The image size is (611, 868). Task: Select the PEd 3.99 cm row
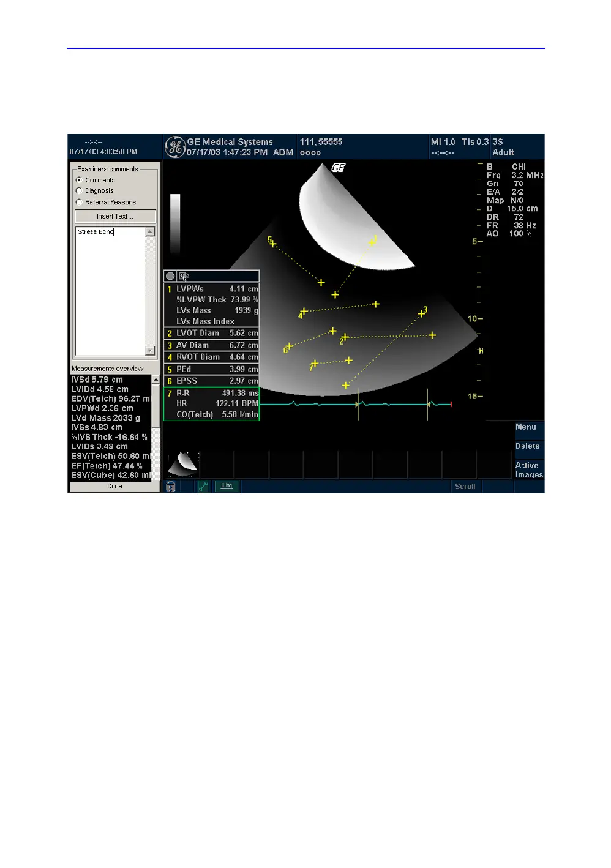tap(212, 369)
